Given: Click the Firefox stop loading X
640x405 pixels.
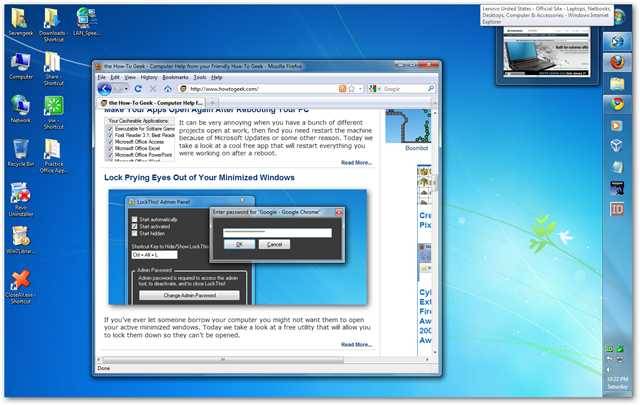Looking at the screenshot, I should (x=153, y=89).
